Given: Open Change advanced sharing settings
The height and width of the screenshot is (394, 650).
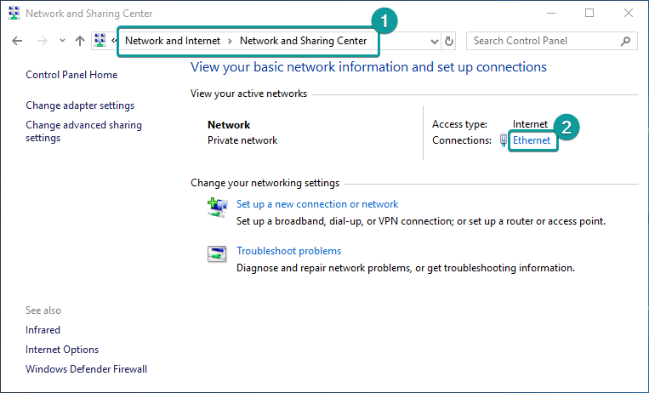Looking at the screenshot, I should point(83,131).
